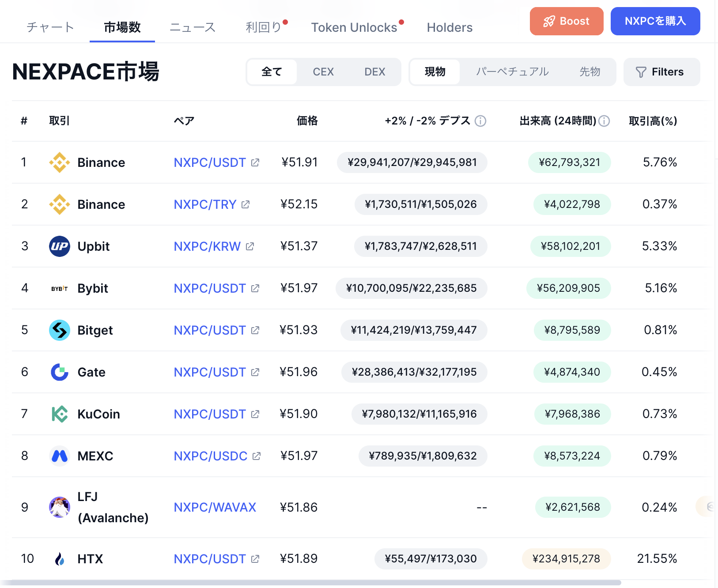Select the 現物 market type
The height and width of the screenshot is (588, 718).
click(435, 72)
